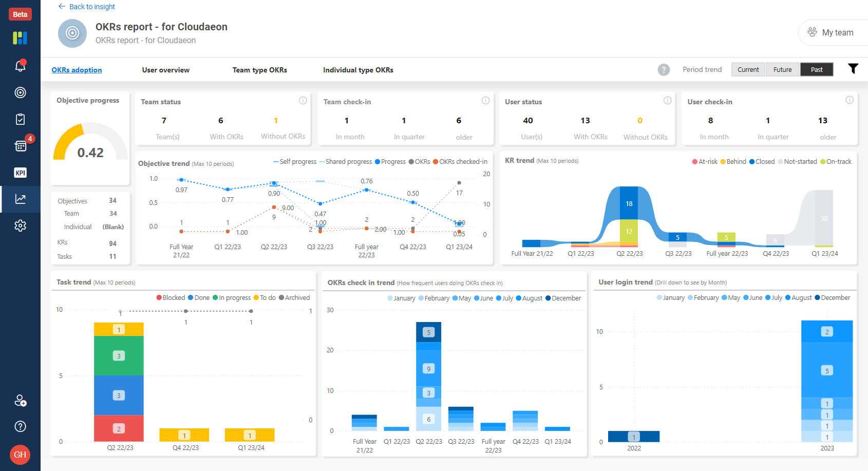Click 2022 user login bar
The image size is (868, 471).
[x=634, y=437]
